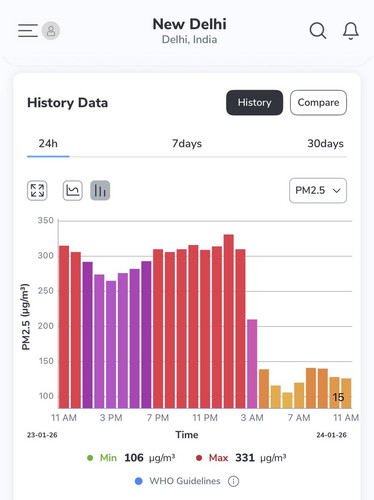Switch to bar chart view

pos(100,191)
